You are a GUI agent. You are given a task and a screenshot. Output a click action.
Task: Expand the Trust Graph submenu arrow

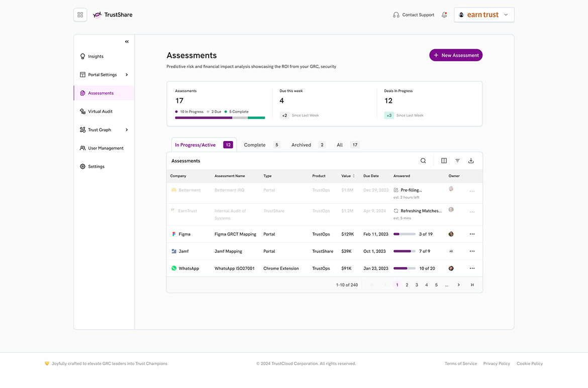(x=127, y=130)
